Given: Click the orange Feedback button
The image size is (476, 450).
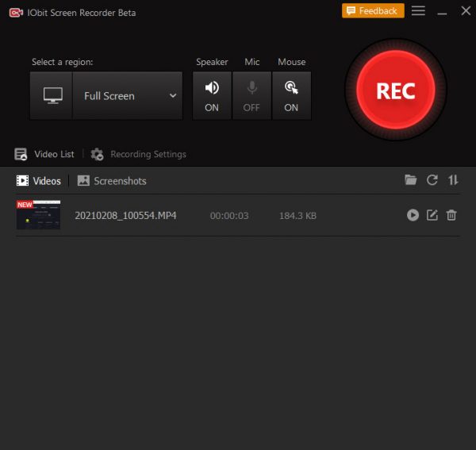Looking at the screenshot, I should pos(373,11).
